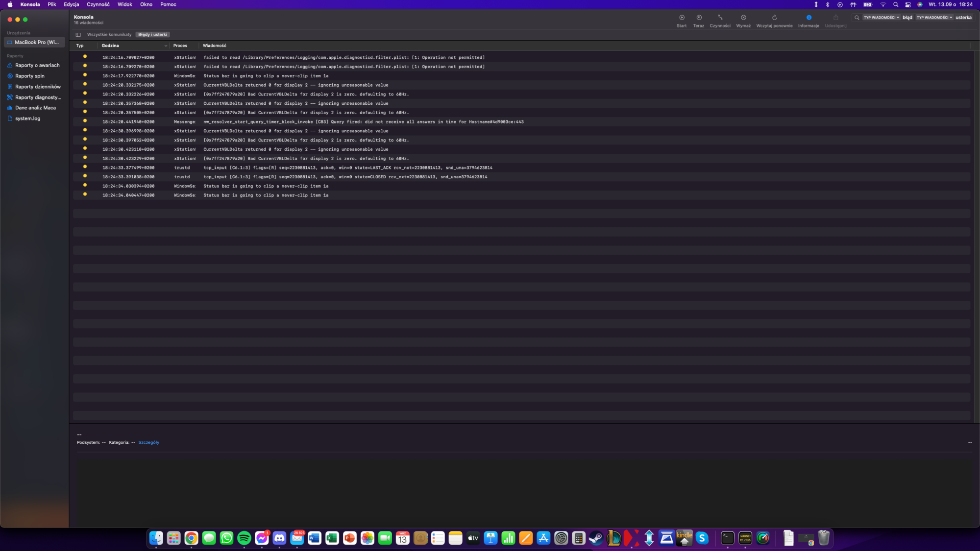
Task: Click the Czynności activities toolbar icon
Action: click(x=720, y=18)
